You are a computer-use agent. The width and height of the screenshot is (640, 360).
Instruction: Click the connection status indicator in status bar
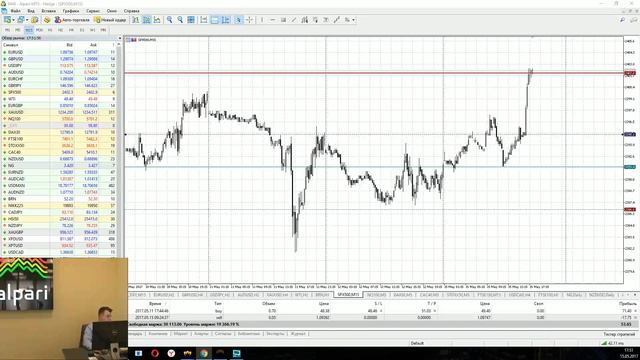click(x=614, y=343)
